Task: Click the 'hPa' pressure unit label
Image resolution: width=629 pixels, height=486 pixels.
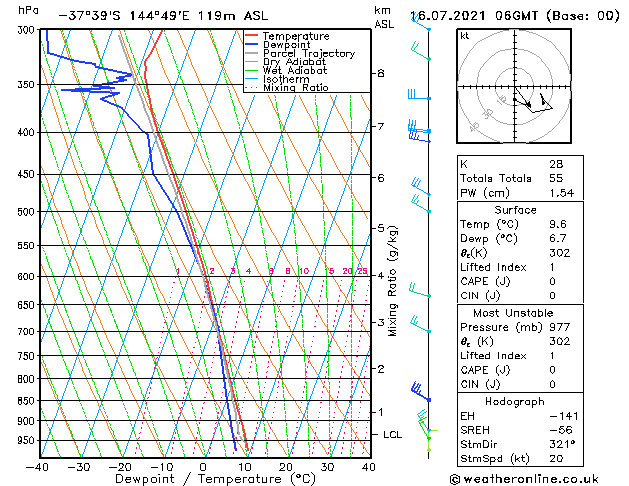Action: (28, 11)
